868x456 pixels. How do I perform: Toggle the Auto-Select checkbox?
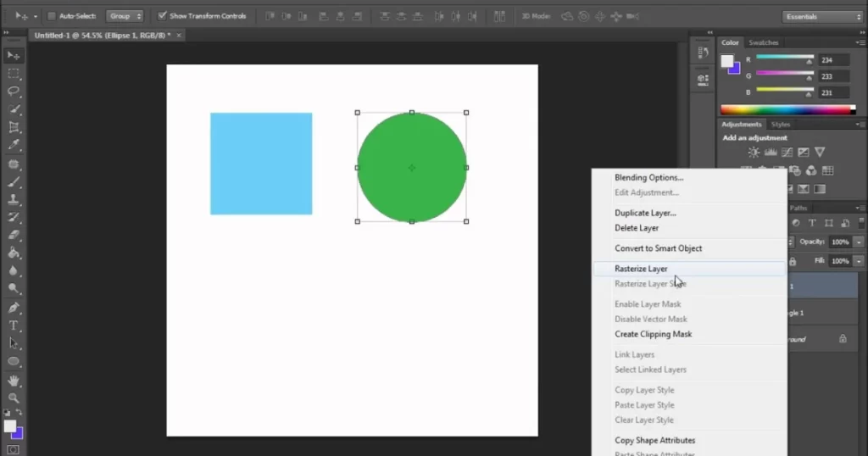coord(52,16)
